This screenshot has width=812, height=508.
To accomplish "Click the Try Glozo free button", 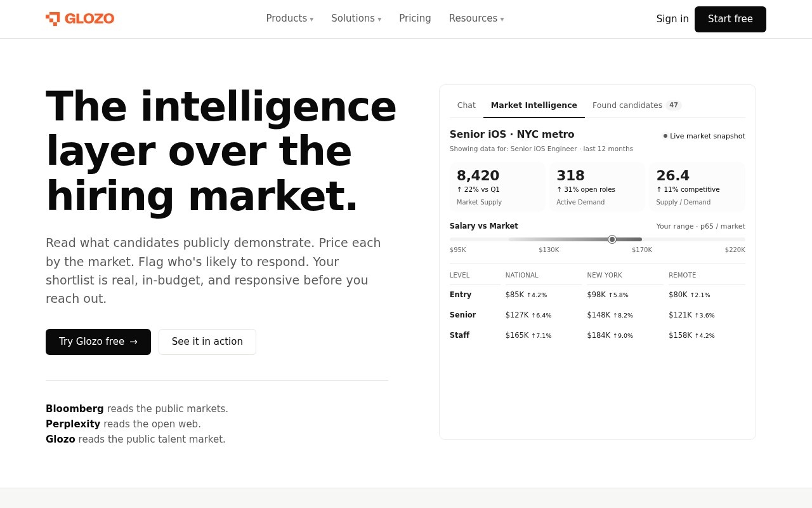I will point(98,342).
